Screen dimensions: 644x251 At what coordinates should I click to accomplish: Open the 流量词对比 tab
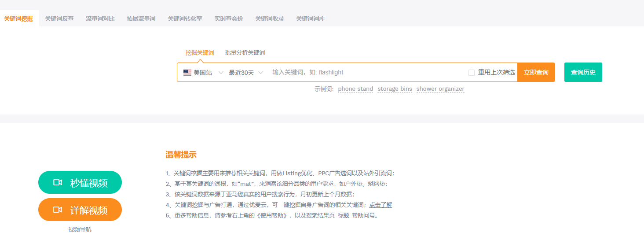pos(100,18)
